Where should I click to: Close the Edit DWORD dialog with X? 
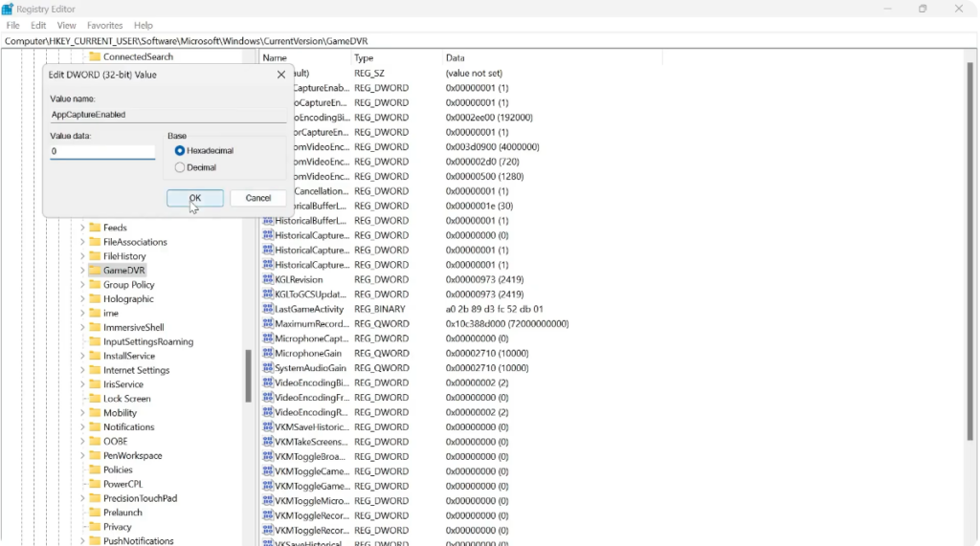tap(281, 75)
